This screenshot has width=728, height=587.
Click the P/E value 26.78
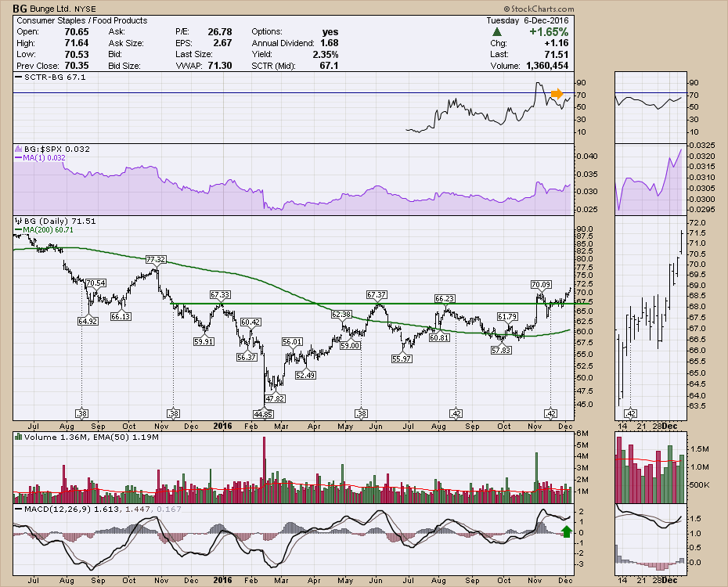pos(220,31)
